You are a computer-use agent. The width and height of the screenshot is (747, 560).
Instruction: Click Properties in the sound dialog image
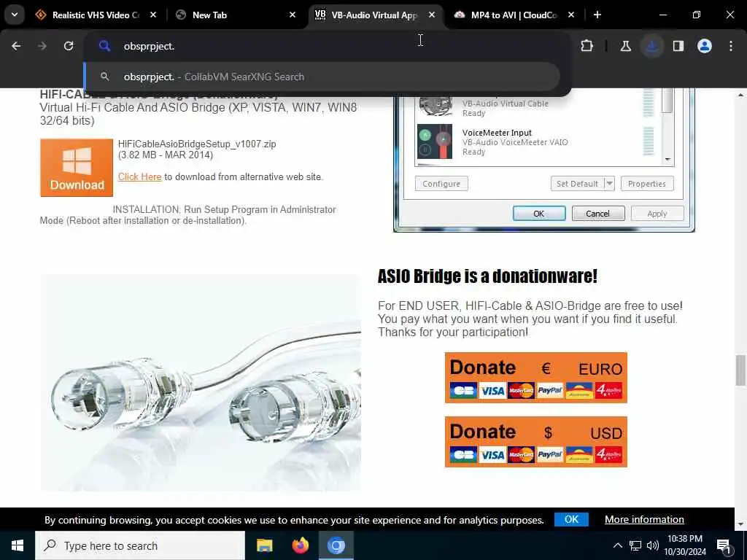click(x=647, y=184)
